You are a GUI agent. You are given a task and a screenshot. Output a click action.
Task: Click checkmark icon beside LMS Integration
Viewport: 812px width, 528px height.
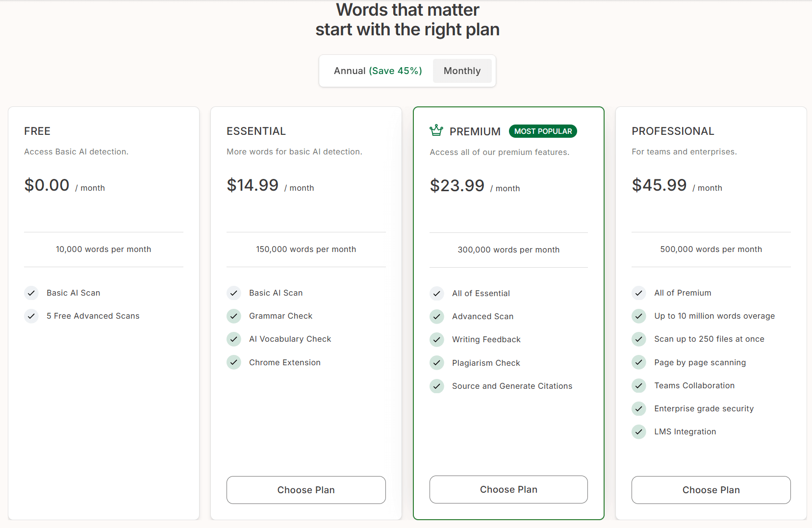point(638,432)
